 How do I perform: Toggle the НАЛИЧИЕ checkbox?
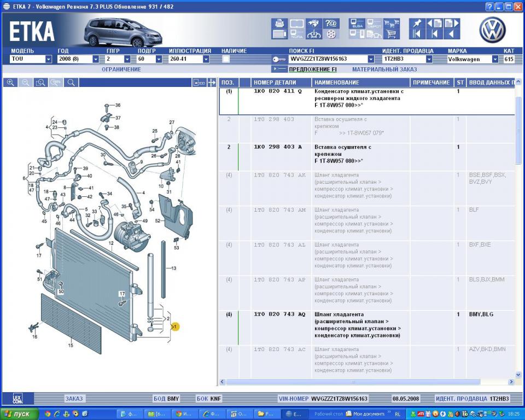pyautogui.click(x=226, y=59)
